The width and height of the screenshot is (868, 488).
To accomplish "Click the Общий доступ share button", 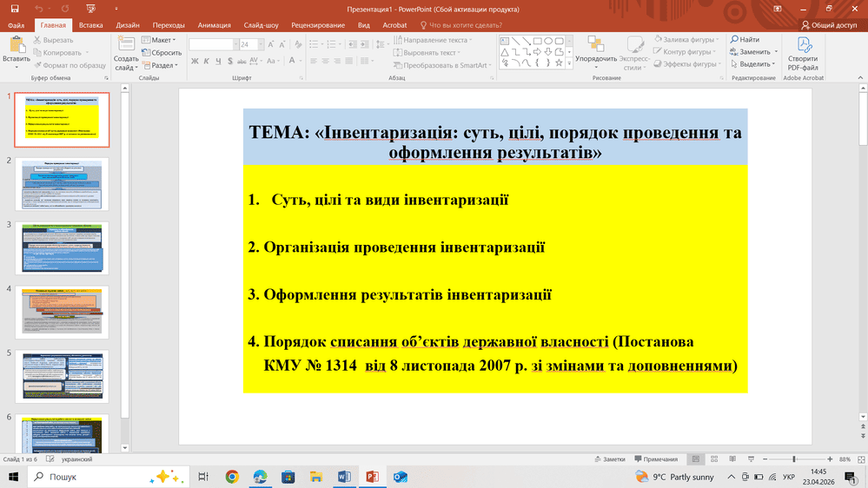I will (829, 25).
